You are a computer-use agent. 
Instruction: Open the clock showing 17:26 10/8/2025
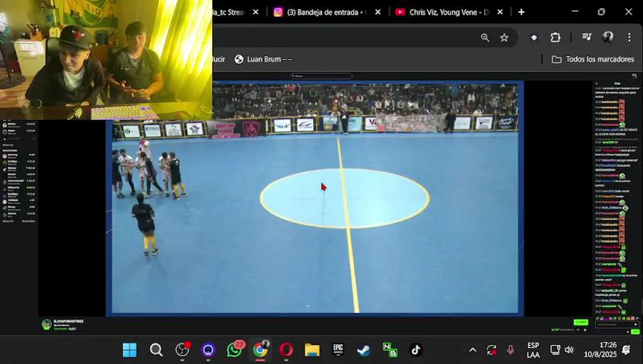click(x=601, y=350)
